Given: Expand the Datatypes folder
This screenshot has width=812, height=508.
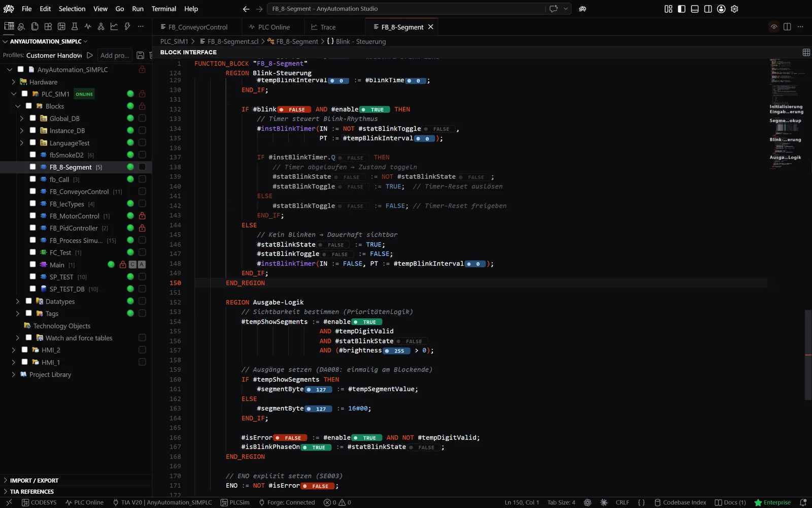Looking at the screenshot, I should click(x=17, y=301).
